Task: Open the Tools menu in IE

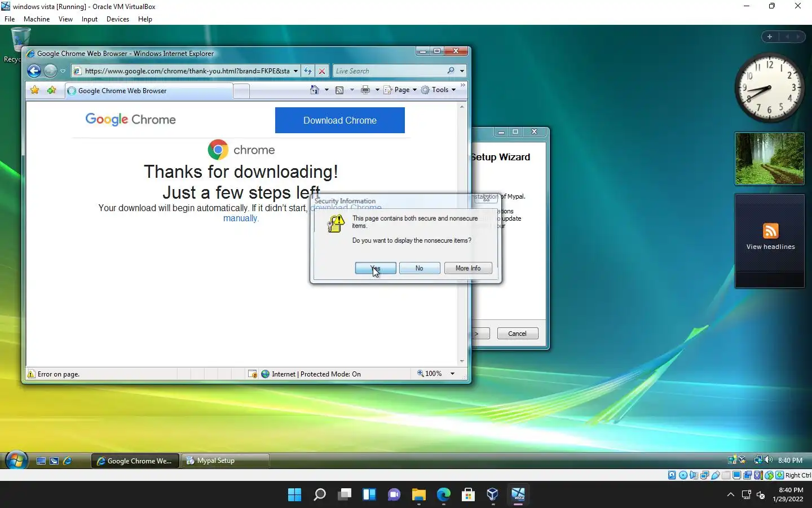Action: [438, 90]
